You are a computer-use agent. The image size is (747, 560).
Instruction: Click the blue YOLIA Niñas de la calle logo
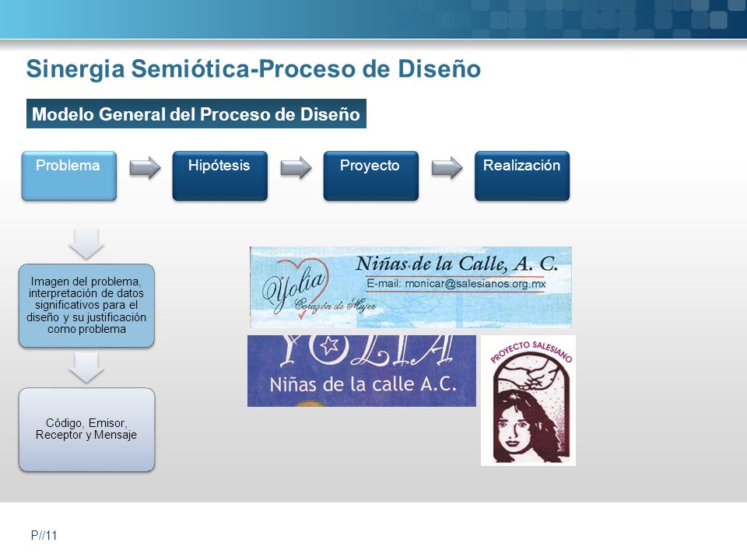(362, 370)
